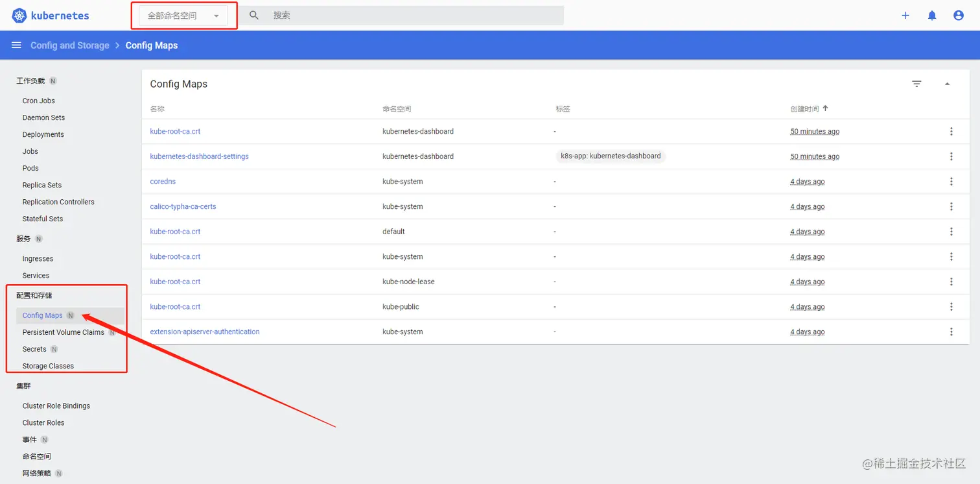Image resolution: width=980 pixels, height=484 pixels.
Task: Click the 配置和存储 section header
Action: click(x=34, y=295)
